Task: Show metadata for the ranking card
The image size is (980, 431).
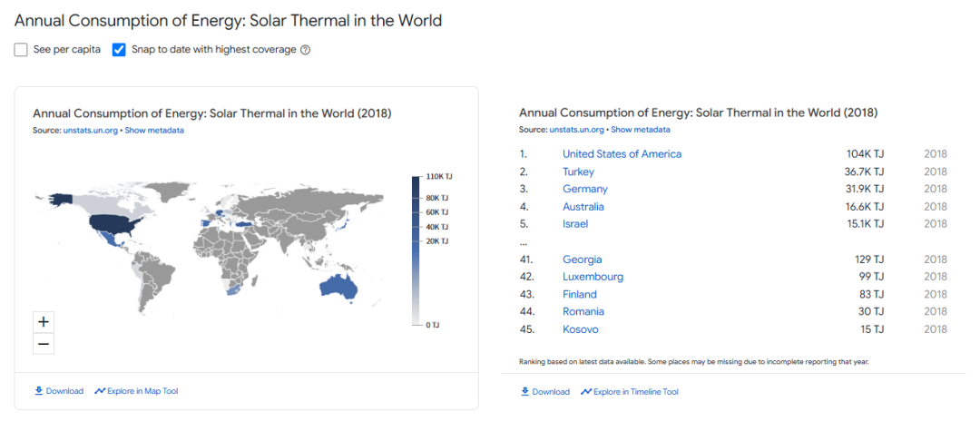Action: tap(641, 130)
